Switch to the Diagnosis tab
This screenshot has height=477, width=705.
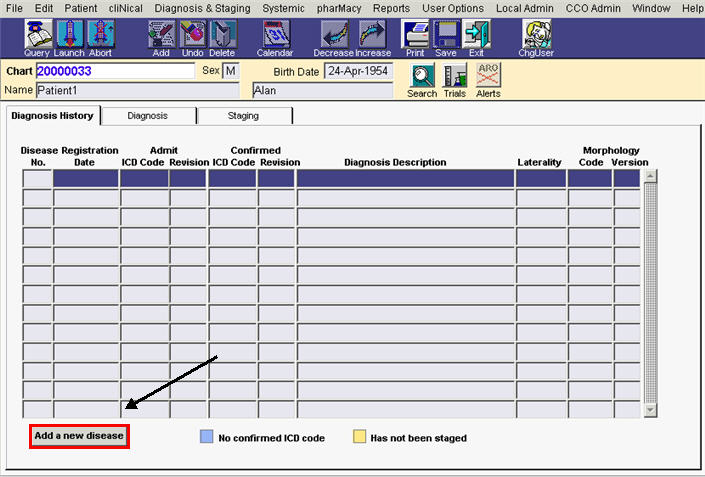(x=147, y=116)
